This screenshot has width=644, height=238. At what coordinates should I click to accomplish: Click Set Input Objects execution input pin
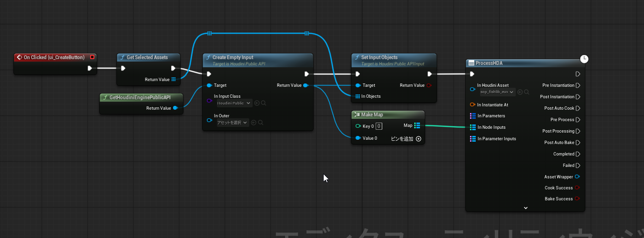click(358, 74)
